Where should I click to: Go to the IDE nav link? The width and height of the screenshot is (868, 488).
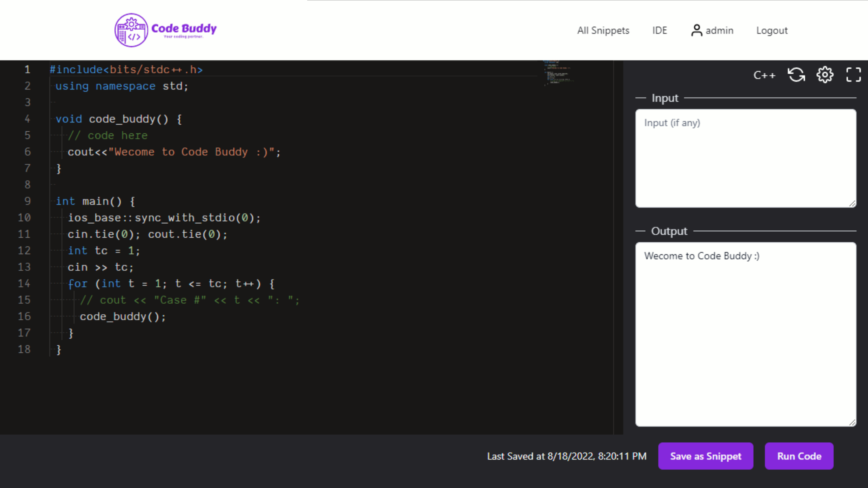click(x=659, y=30)
